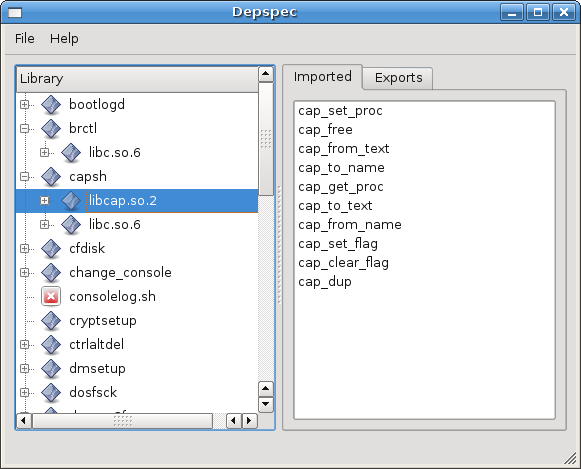
Task: Expand libc.so.6 under capsh
Action: pyautogui.click(x=44, y=225)
